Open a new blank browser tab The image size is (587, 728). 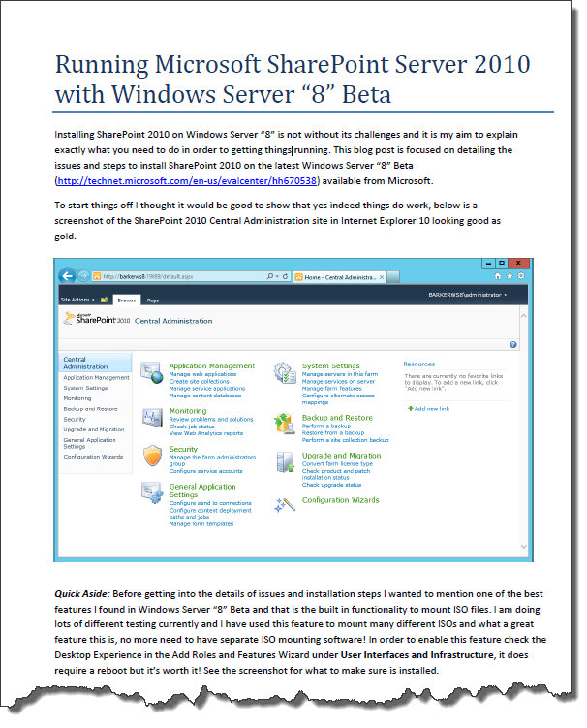point(393,277)
